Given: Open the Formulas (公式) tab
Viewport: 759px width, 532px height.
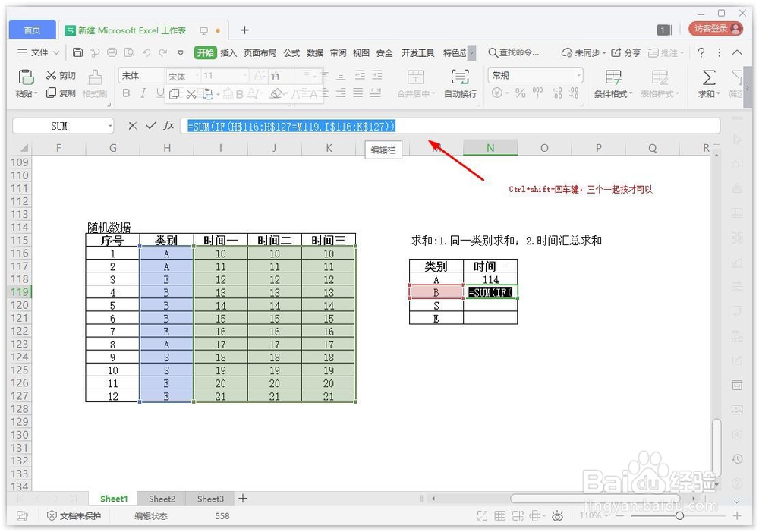Looking at the screenshot, I should point(291,53).
